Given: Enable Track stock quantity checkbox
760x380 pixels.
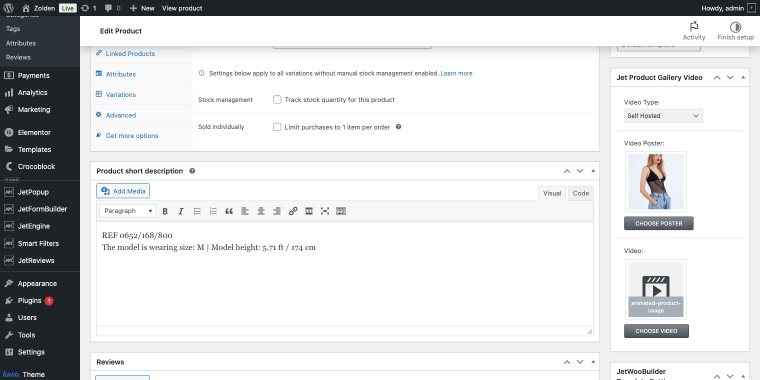Looking at the screenshot, I should [x=277, y=99].
